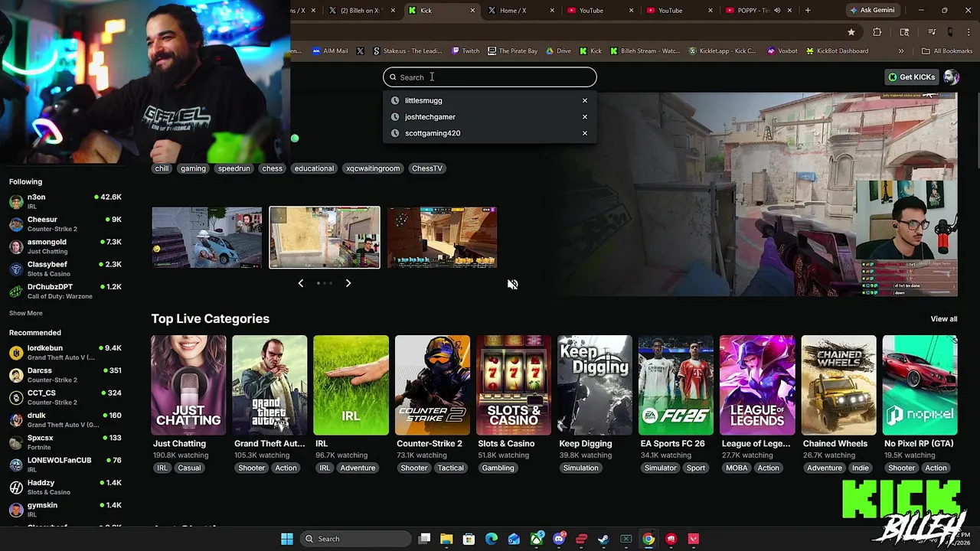The image size is (980, 551).
Task: Open the Chrome media controls icon
Action: click(932, 32)
